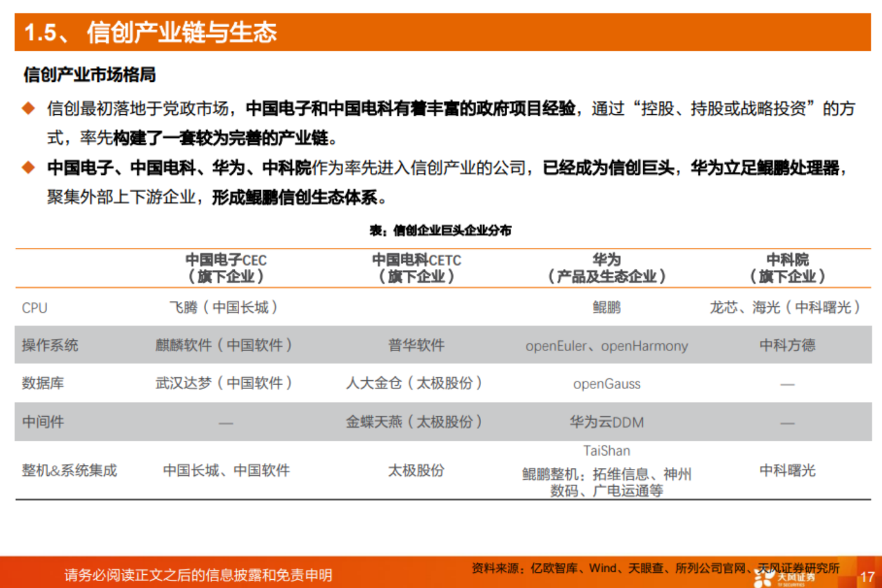882x588 pixels.
Task: Select cell 中科方德
Action: click(788, 345)
